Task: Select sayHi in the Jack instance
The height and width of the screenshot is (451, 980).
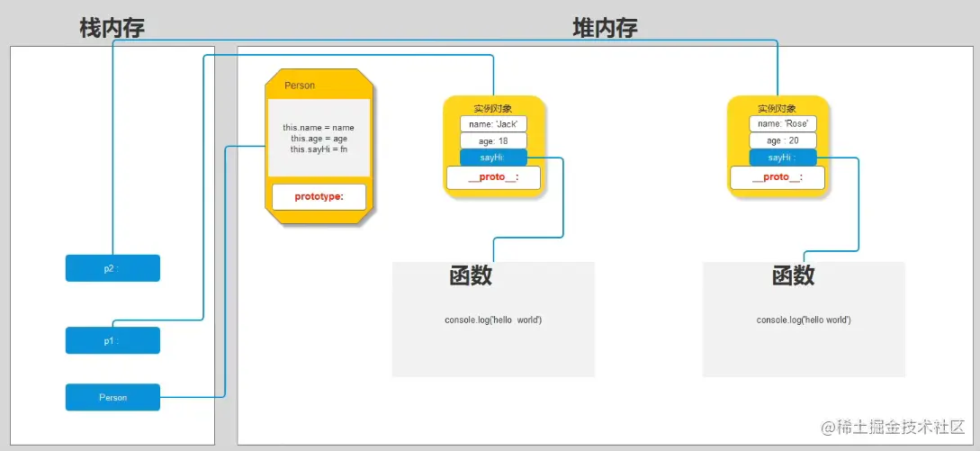Action: (493, 158)
